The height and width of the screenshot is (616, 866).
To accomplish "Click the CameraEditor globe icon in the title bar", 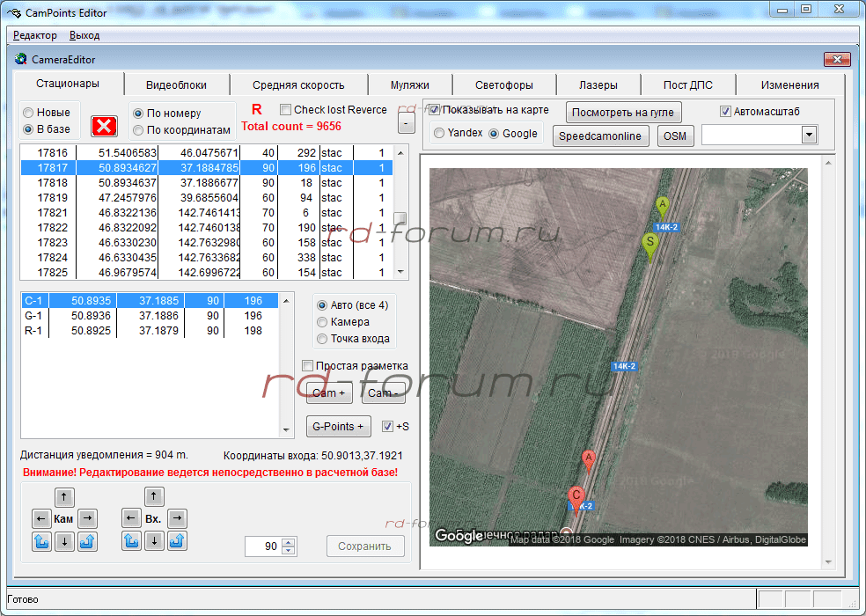I will point(21,59).
